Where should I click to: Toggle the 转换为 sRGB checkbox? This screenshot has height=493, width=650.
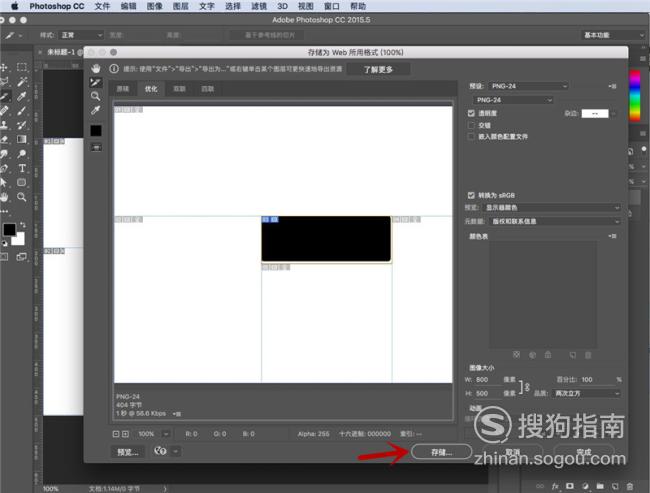(x=471, y=195)
